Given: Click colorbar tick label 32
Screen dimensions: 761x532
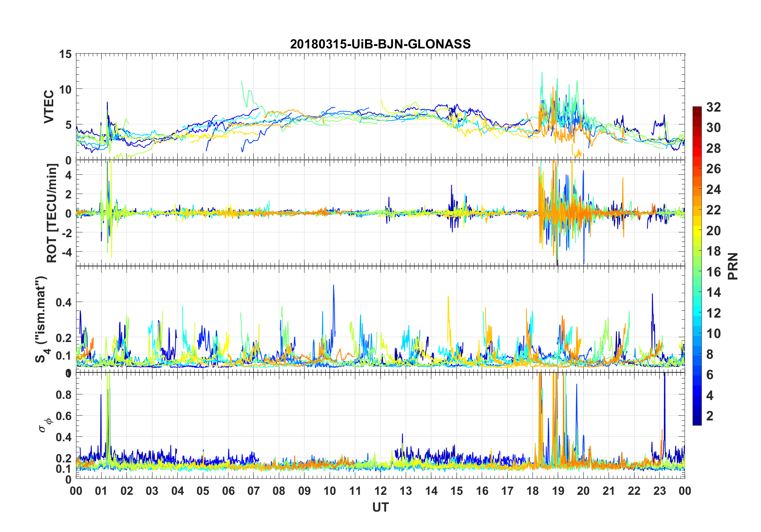Looking at the screenshot, I should [x=713, y=107].
